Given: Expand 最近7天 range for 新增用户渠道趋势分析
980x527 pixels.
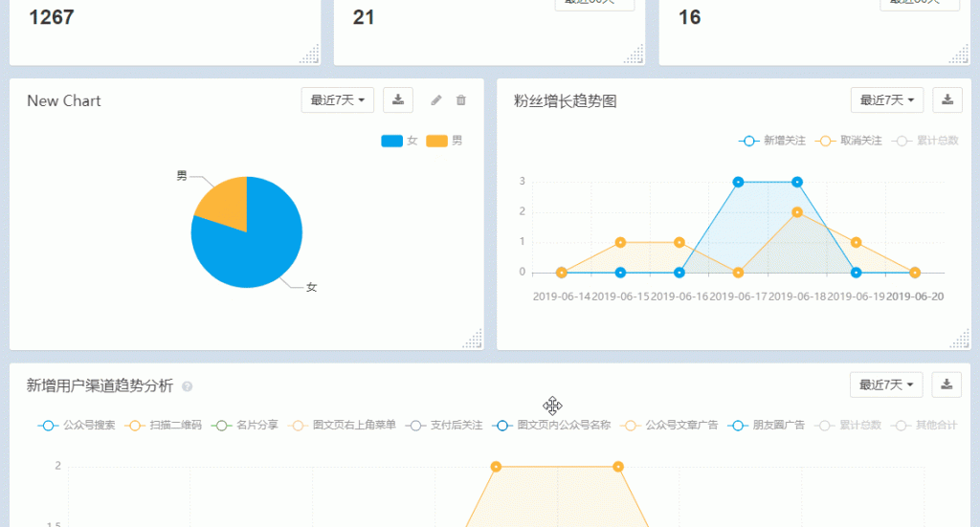Looking at the screenshot, I should (886, 384).
